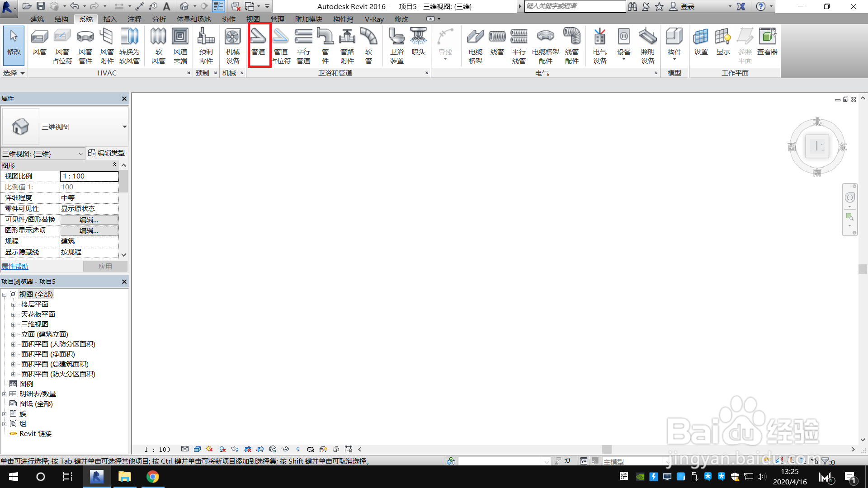Open the 视图 ribbon tab
Image resolution: width=868 pixels, height=488 pixels.
(x=253, y=19)
